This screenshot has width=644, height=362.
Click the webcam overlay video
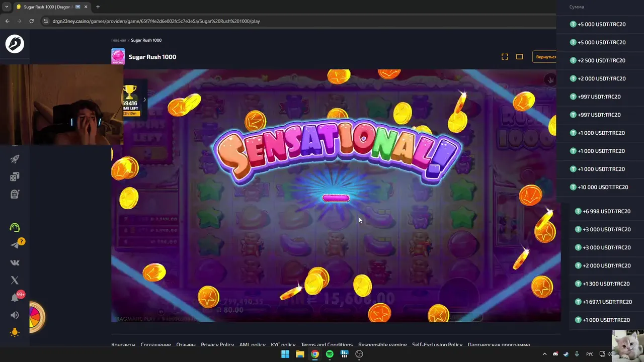61,105
